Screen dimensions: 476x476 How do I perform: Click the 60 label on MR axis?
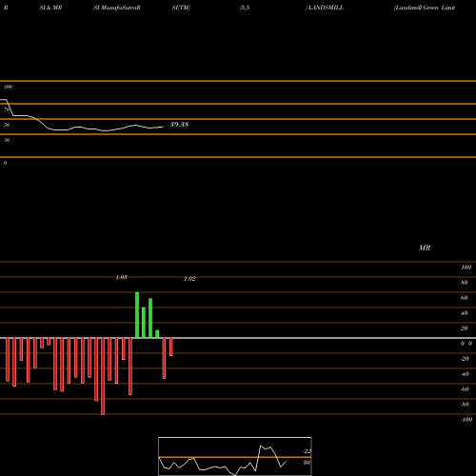click(465, 298)
